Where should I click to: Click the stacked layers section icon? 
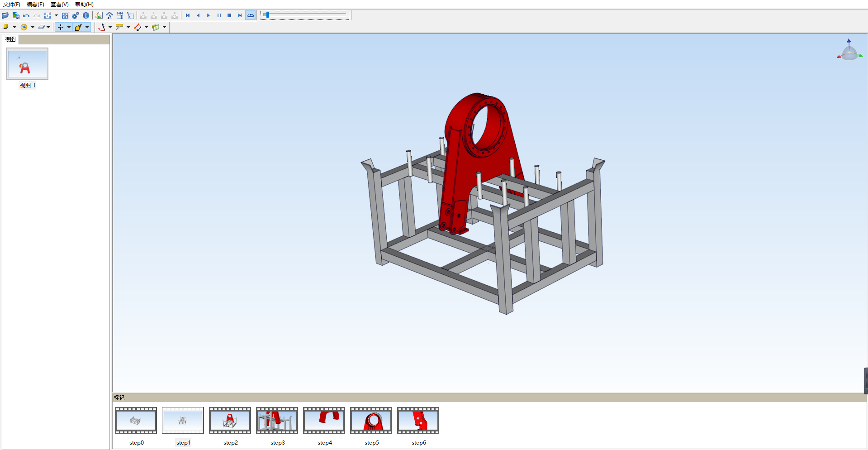point(41,27)
